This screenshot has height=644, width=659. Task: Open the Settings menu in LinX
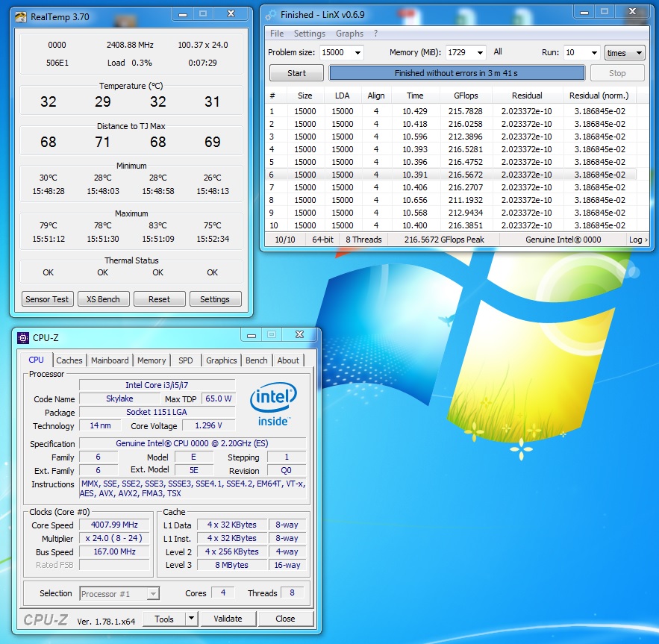(x=309, y=34)
